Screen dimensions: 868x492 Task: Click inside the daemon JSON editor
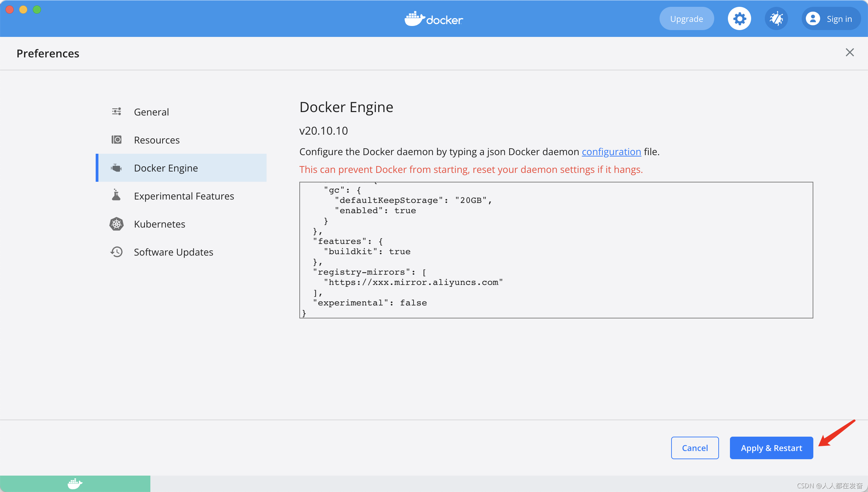tap(556, 250)
